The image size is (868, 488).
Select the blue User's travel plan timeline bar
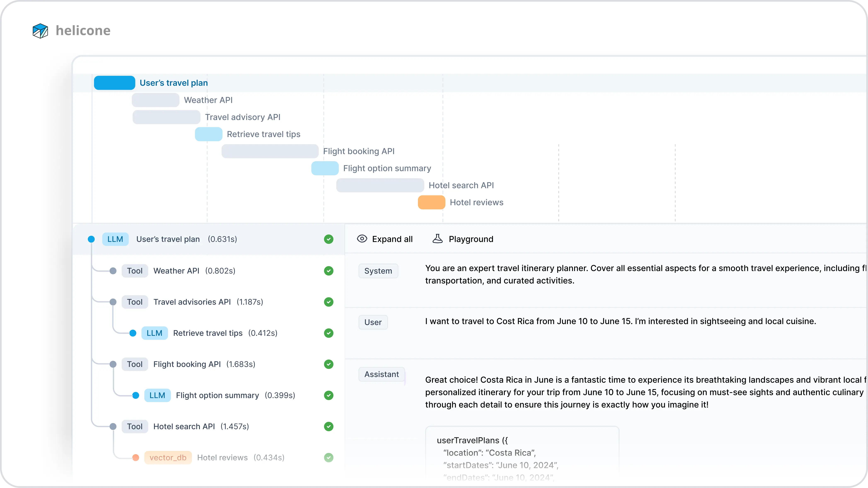tap(115, 83)
